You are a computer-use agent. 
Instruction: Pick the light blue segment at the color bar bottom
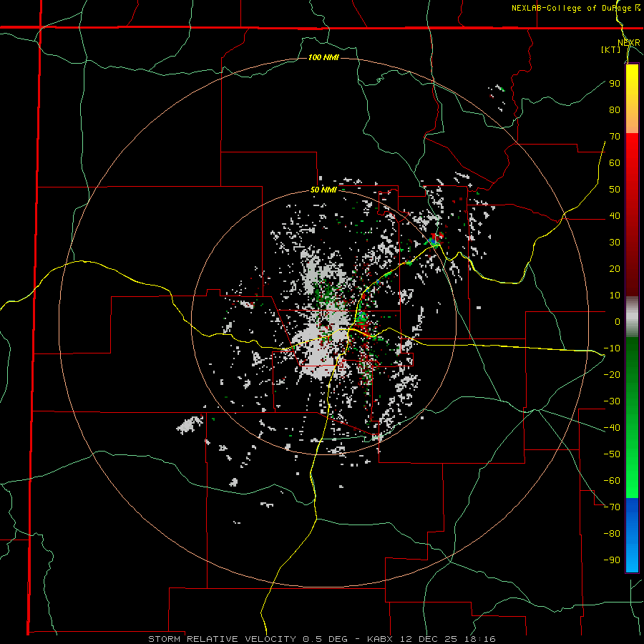[632, 559]
